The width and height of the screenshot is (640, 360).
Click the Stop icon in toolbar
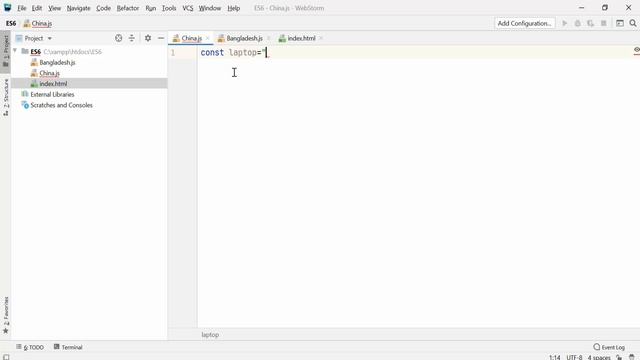tap(604, 24)
